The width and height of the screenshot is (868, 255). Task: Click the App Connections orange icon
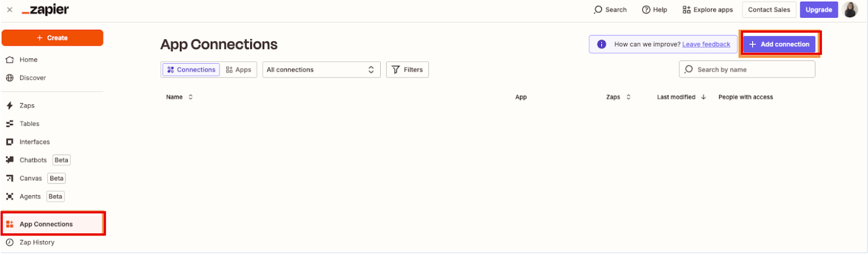pos(9,225)
